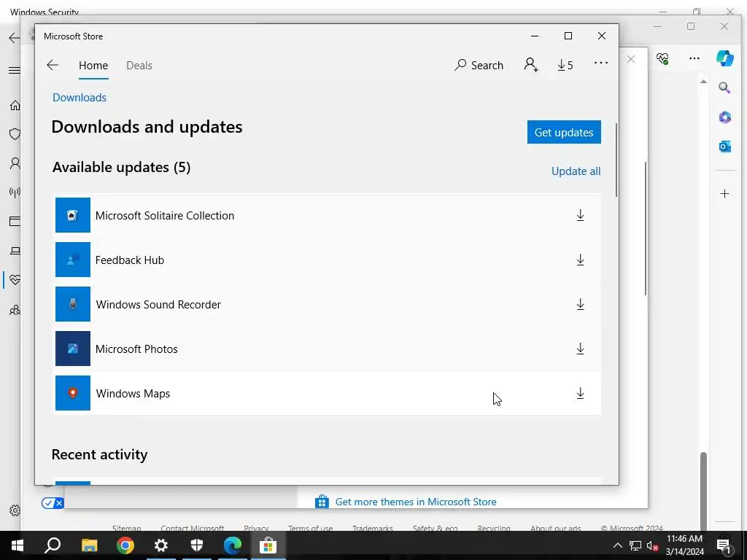Select the Microsoft Solitaire Collection name

[x=165, y=216]
